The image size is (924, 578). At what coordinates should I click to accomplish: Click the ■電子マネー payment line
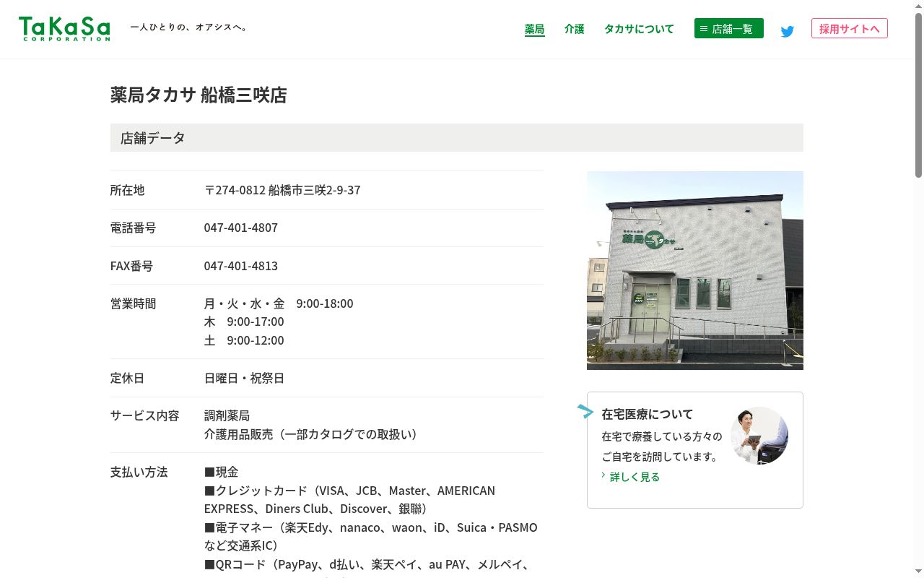[x=371, y=536]
